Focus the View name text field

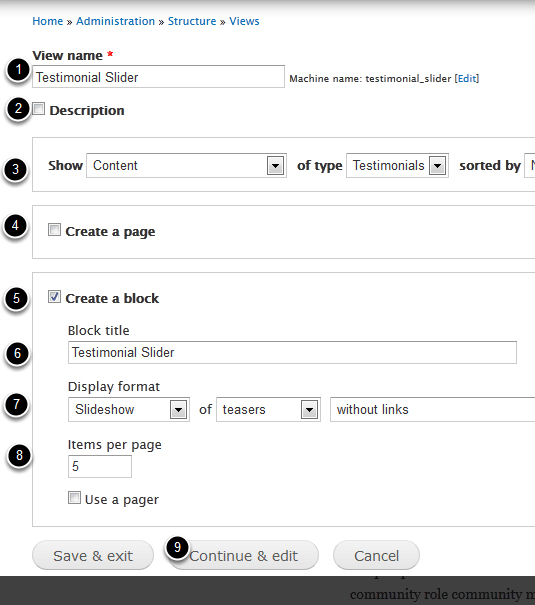tap(159, 77)
